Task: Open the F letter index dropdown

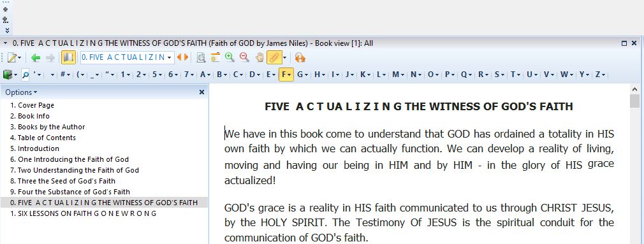Action: pyautogui.click(x=286, y=75)
